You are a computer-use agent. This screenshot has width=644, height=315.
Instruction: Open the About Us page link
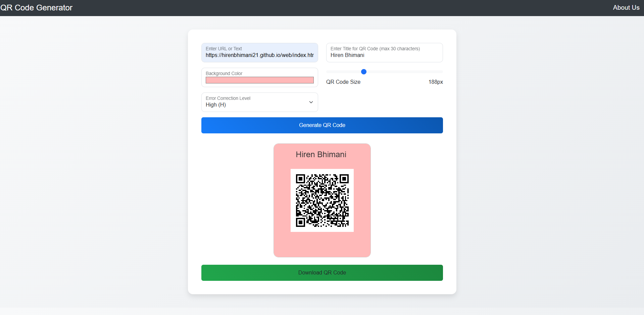click(x=626, y=8)
